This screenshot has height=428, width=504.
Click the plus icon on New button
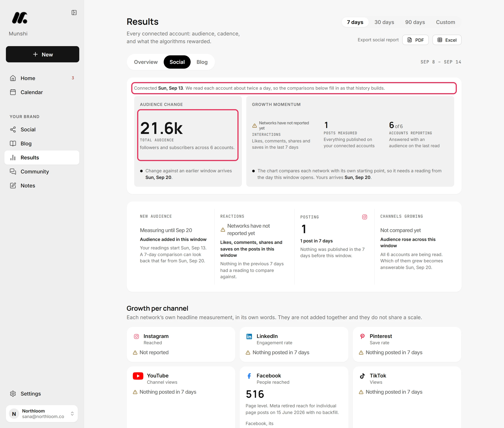pyautogui.click(x=35, y=54)
